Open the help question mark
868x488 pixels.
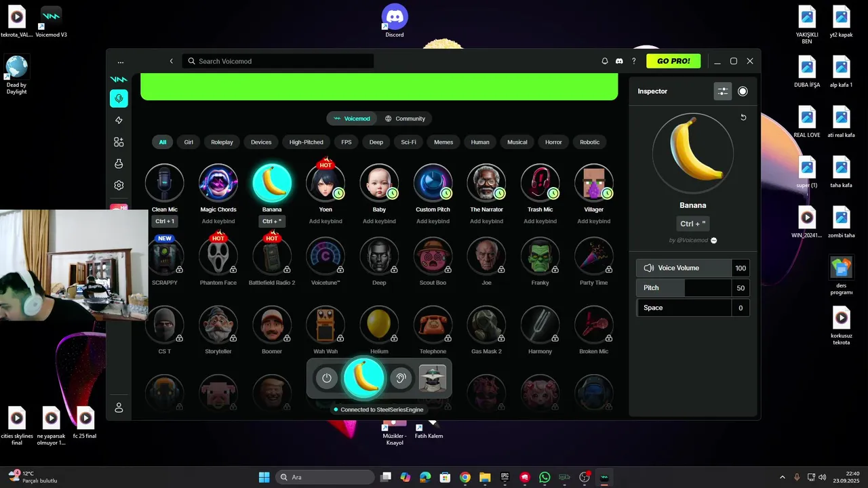pyautogui.click(x=634, y=61)
